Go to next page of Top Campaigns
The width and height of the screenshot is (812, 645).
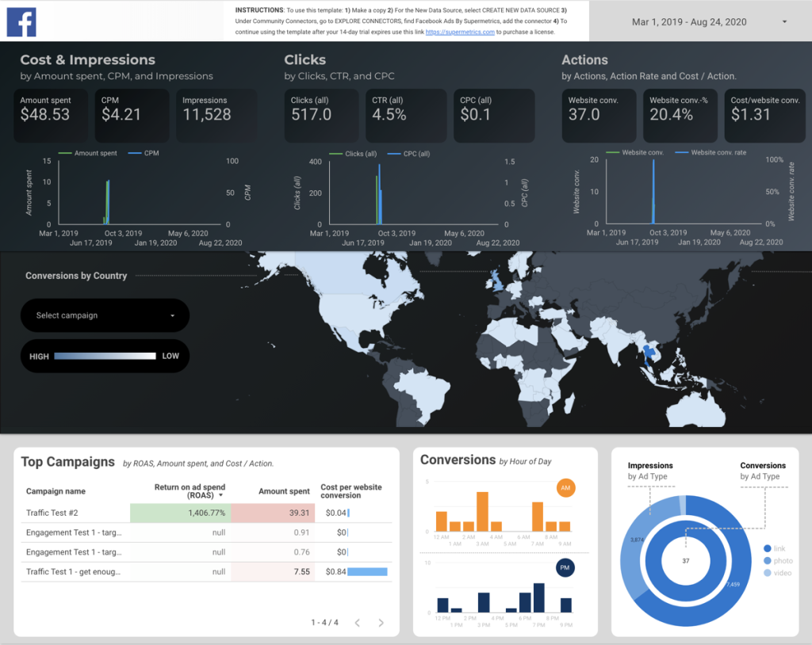[380, 623]
